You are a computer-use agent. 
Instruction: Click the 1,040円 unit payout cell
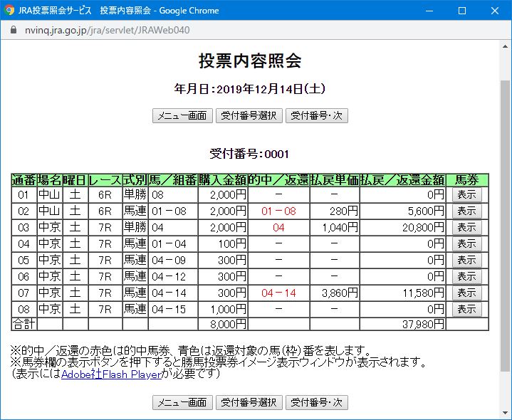335,228
